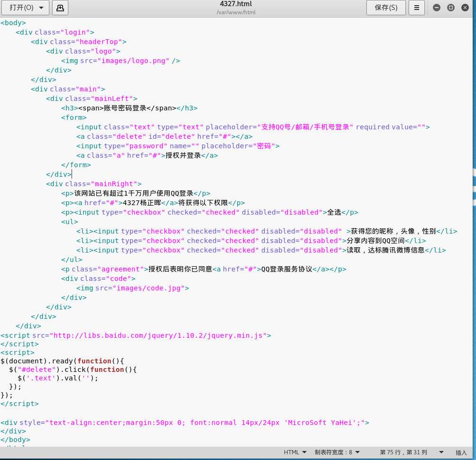The width and height of the screenshot is (476, 460).
Task: Open the 制表符宽度: 8 tab width dropdown
Action: [337, 452]
